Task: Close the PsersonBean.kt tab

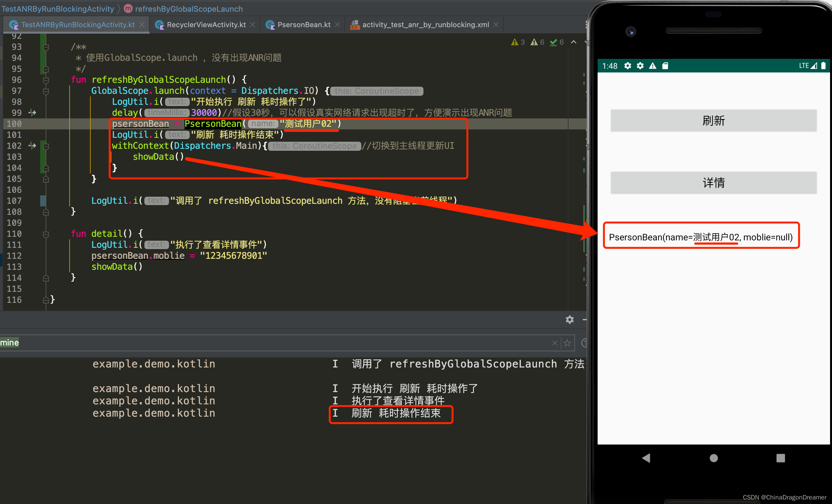Action: click(337, 25)
